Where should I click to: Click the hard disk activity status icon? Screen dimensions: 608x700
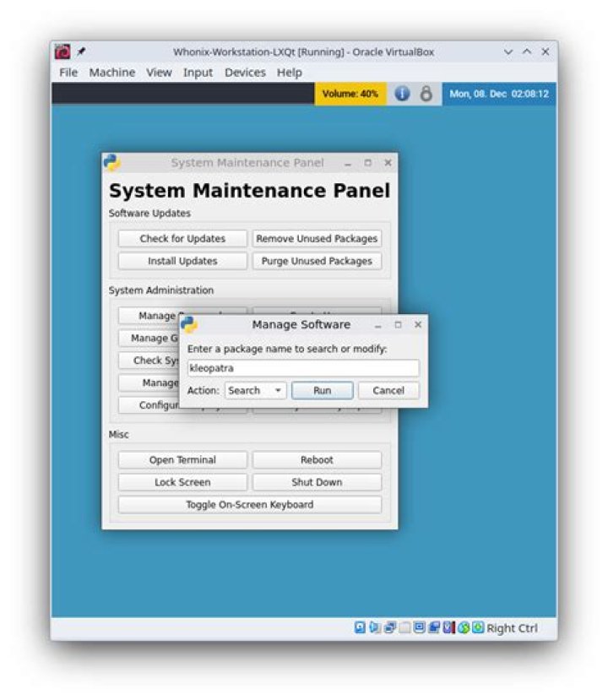[360, 627]
